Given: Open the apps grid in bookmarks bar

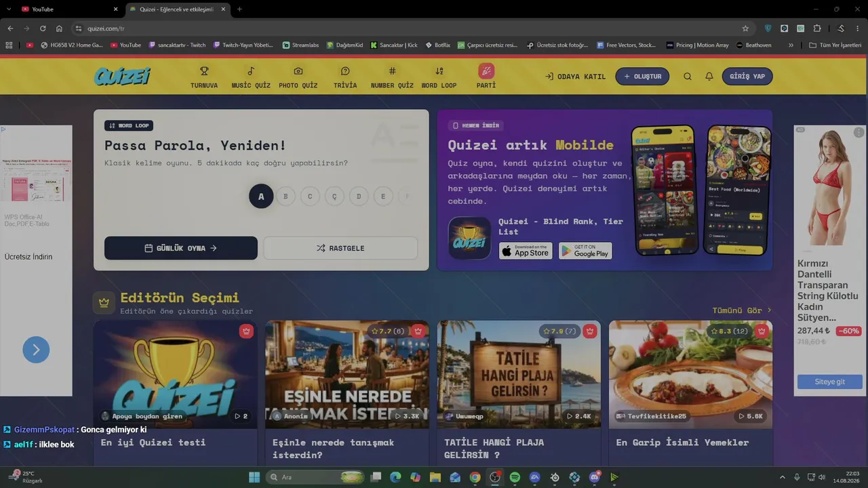Looking at the screenshot, I should (x=9, y=45).
